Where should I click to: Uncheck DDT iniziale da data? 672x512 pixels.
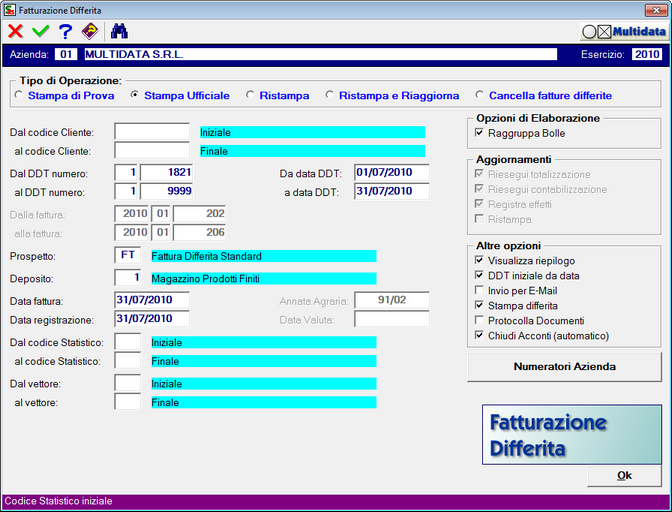pos(479,275)
